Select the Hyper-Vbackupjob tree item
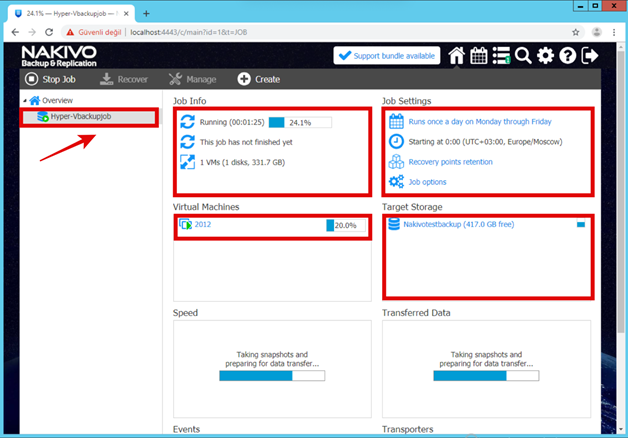The width and height of the screenshot is (628, 438). [89, 117]
